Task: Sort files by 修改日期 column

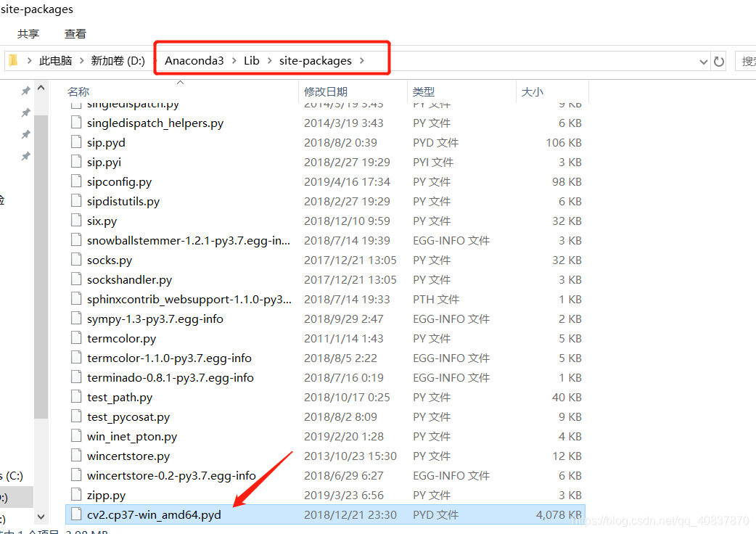Action: tap(326, 91)
